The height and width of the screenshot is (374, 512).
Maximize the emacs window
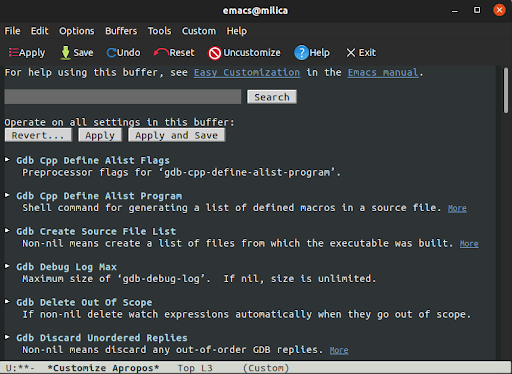click(477, 10)
